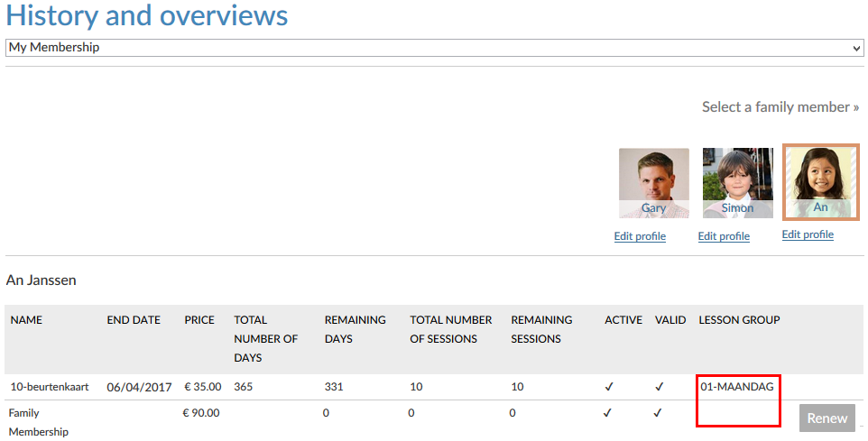Viewport: 868px width, 441px height.
Task: Click the 01-MAANDAG lesson group cell
Action: pos(736,387)
